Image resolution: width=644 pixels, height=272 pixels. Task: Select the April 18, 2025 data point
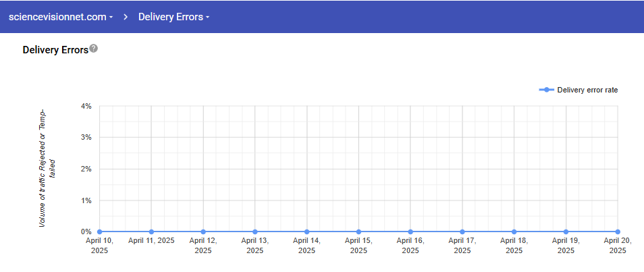[514, 232]
